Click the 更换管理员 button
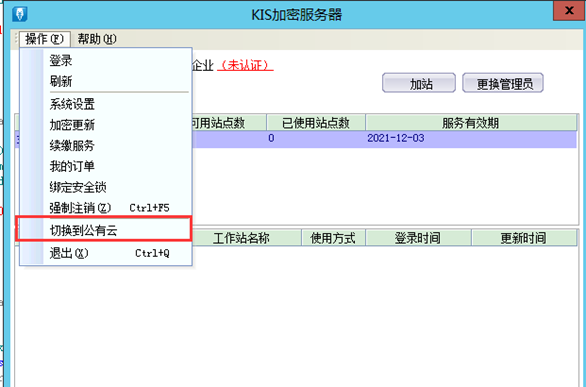 pos(503,83)
